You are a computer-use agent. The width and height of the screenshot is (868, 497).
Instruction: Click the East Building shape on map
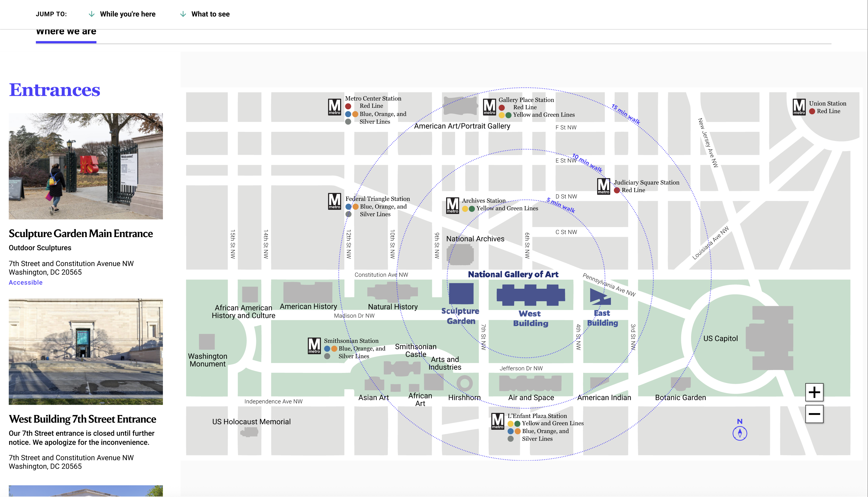click(600, 297)
